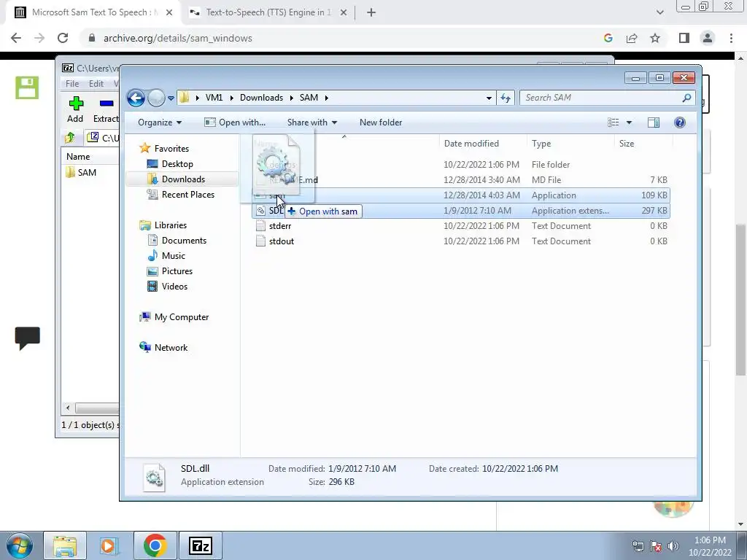Screen dimensions: 747x560
Task: Click 7-Zip horizontal scrollbar left arrow
Action: point(68,408)
